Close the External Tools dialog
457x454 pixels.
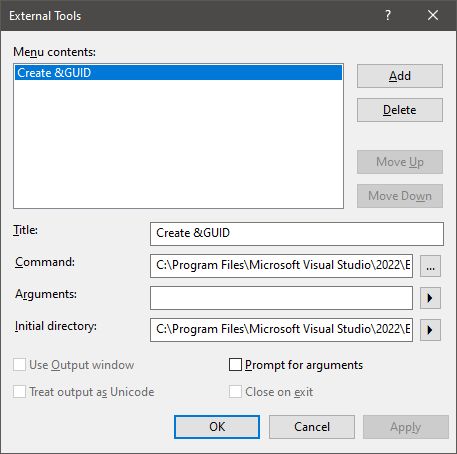[x=433, y=15]
